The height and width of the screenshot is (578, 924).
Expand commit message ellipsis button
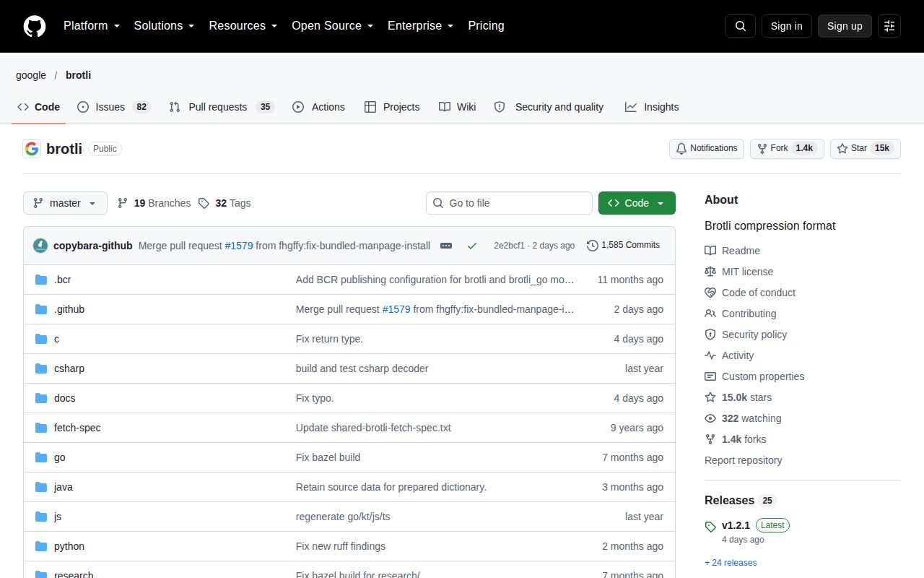click(x=446, y=246)
